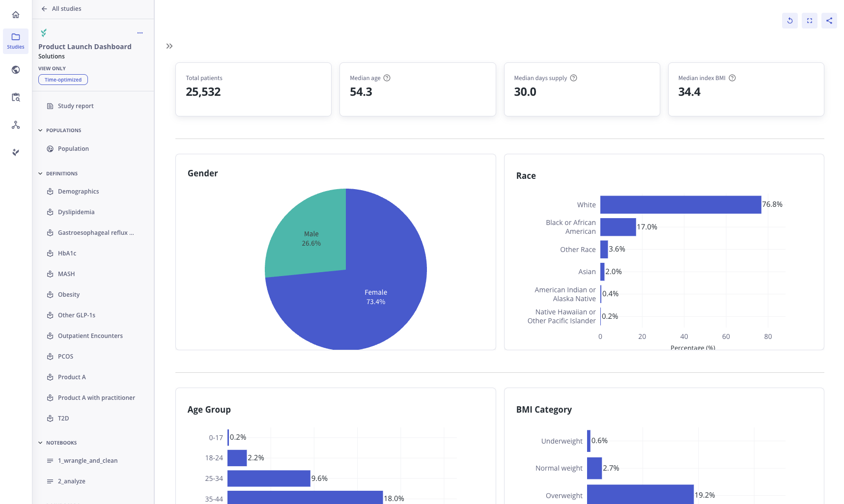Image resolution: width=844 pixels, height=504 pixels.
Task: Open the three-dot study options menu
Action: coord(140,33)
